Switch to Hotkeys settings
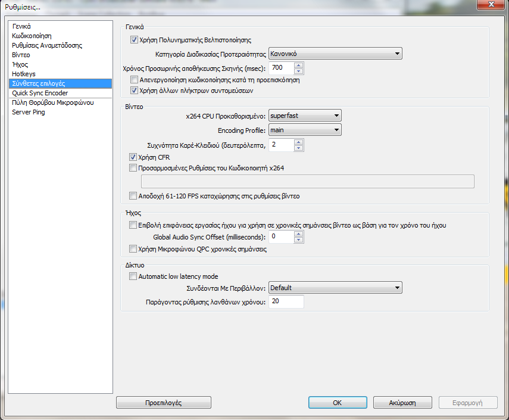509x420 pixels. point(60,74)
